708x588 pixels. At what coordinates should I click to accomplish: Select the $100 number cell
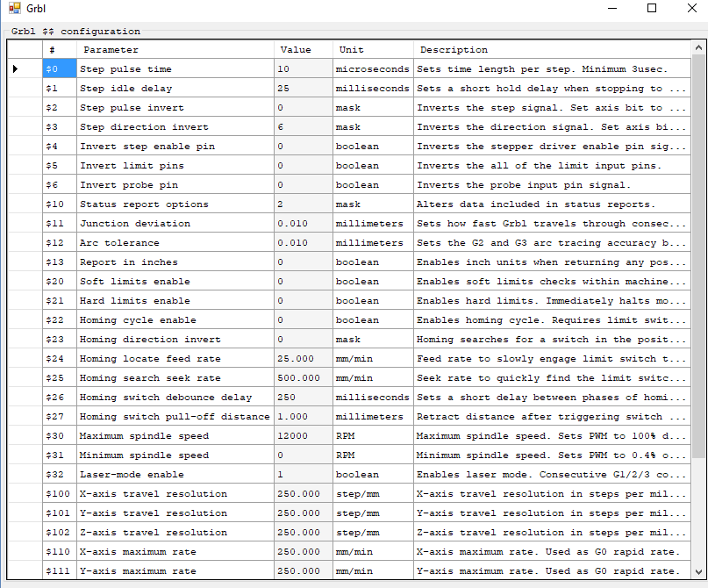[60, 493]
